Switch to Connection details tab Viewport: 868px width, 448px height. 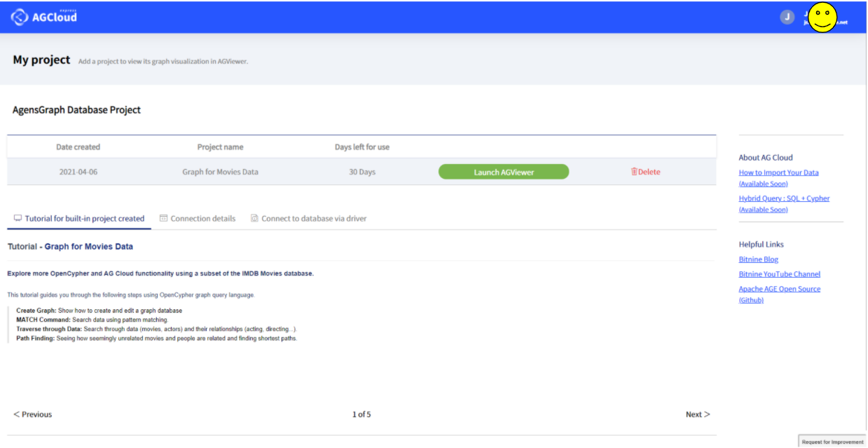(198, 219)
